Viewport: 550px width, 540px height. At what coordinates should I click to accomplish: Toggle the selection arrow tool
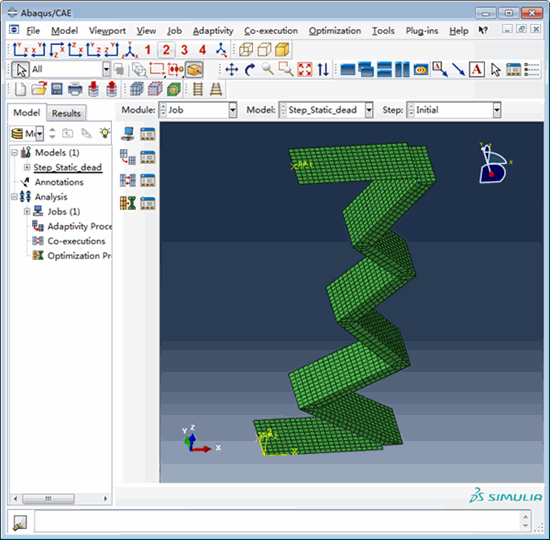(x=20, y=69)
